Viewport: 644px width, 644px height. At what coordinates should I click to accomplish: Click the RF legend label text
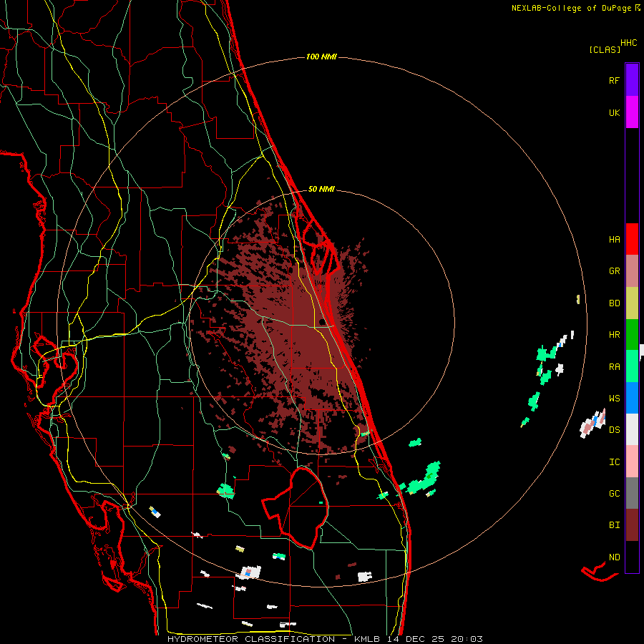coord(614,80)
